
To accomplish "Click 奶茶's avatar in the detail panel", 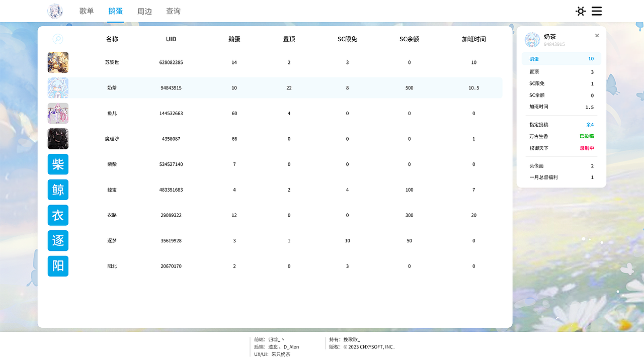I will click(x=532, y=40).
